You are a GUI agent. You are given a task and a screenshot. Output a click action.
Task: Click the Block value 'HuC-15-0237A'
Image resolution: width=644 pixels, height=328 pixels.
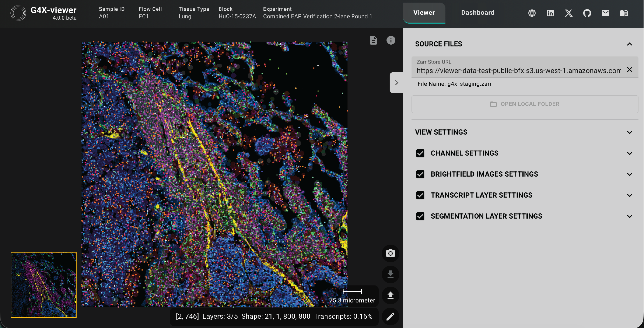tap(237, 16)
